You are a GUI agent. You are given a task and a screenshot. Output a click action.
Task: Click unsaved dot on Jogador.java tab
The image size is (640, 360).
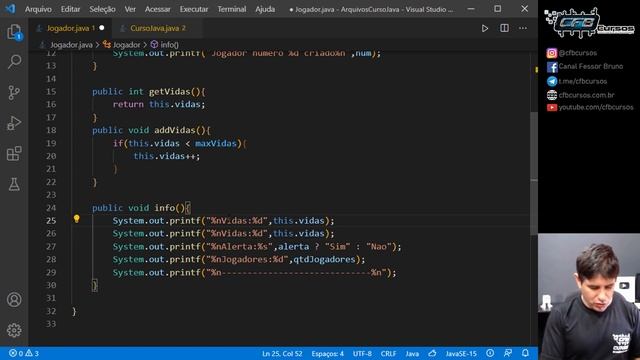pyautogui.click(x=102, y=28)
